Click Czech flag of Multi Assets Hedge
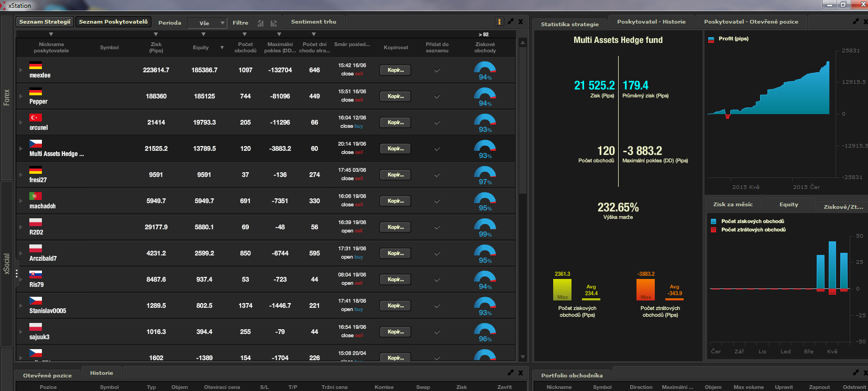Viewport: 868px width, 391px height. 36,144
